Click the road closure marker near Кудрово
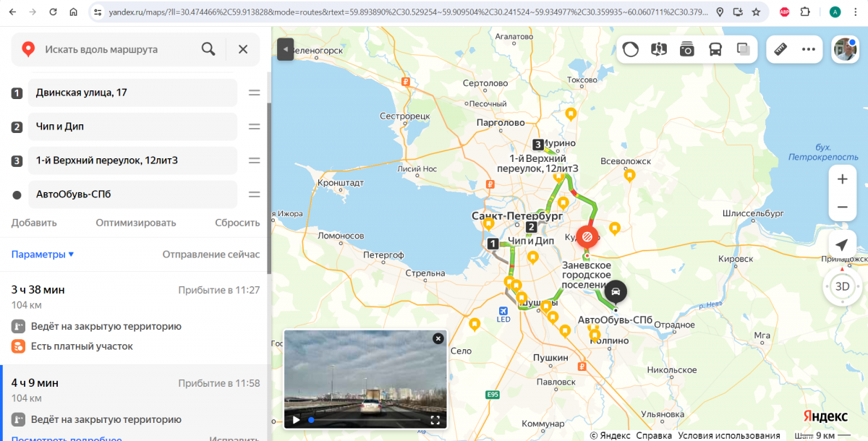Image resolution: width=868 pixels, height=441 pixels. pyautogui.click(x=587, y=236)
